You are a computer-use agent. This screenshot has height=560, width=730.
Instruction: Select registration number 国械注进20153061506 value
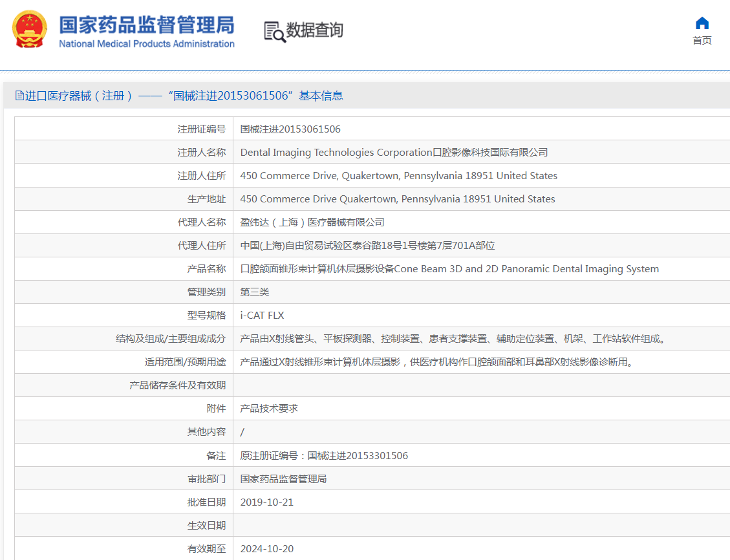[x=290, y=129]
